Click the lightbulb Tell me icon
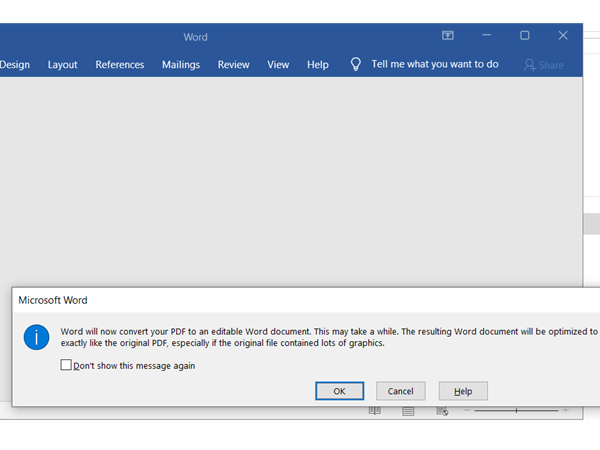 coord(355,64)
